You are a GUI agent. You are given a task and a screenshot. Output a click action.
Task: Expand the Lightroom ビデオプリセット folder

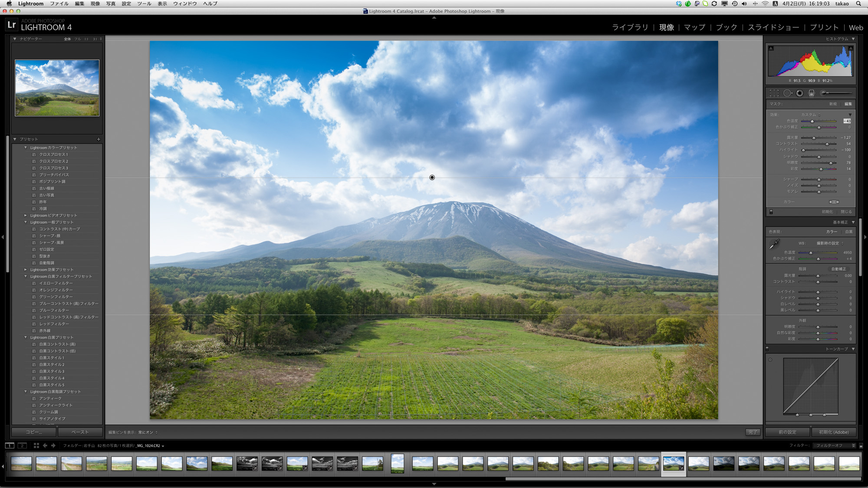(26, 215)
